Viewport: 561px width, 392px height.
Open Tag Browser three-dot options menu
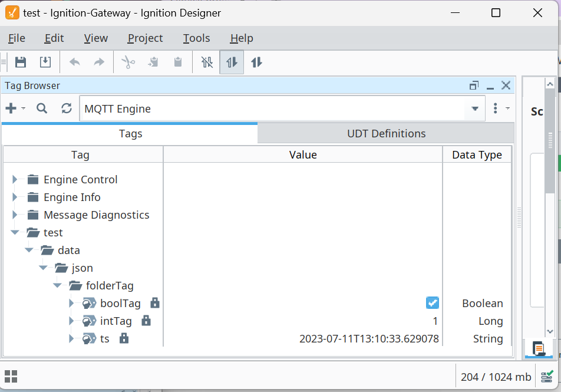[495, 108]
